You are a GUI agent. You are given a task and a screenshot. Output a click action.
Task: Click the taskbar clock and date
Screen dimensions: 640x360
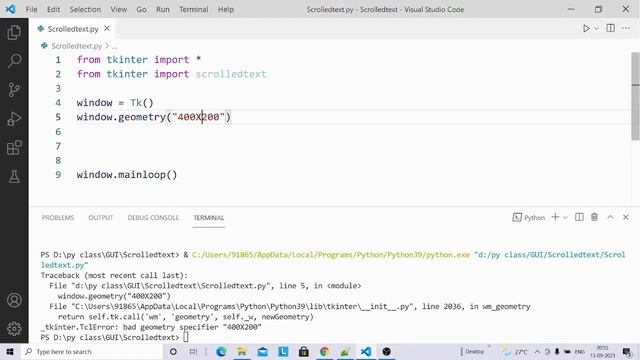pyautogui.click(x=602, y=351)
